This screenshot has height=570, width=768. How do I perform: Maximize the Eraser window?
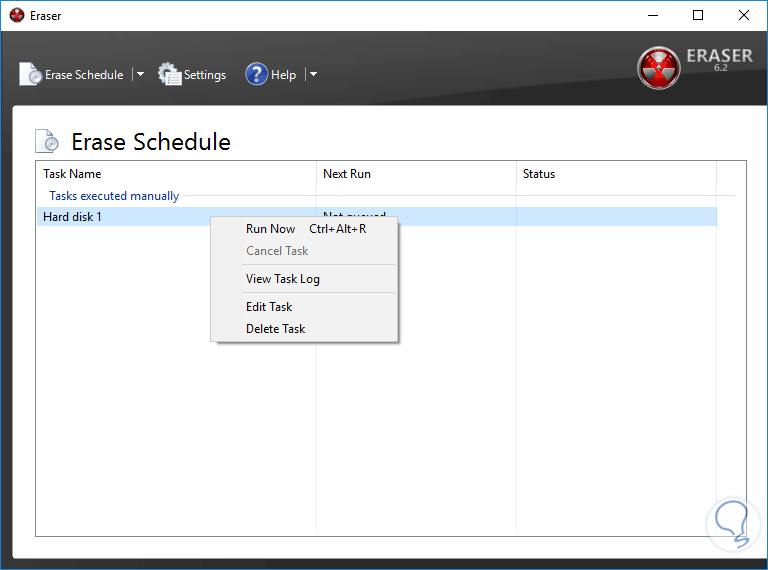pyautogui.click(x=698, y=15)
